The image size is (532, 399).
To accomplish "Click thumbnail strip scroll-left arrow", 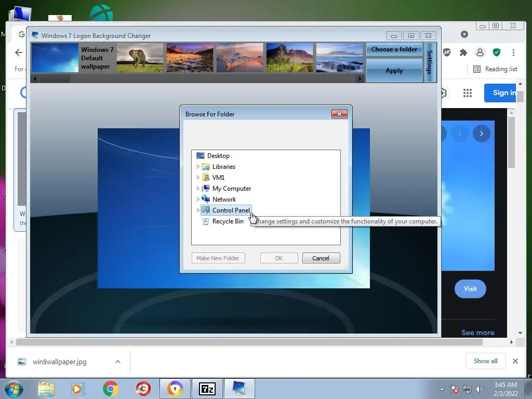I will pyautogui.click(x=34, y=78).
